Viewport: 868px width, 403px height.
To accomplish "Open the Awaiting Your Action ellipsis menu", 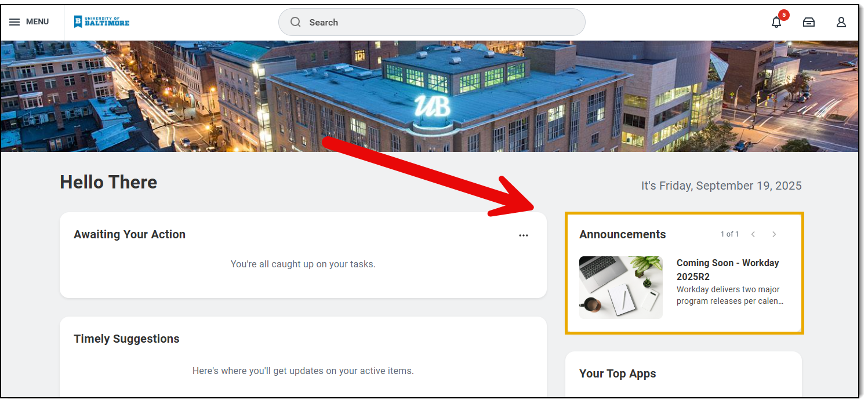I will click(524, 235).
